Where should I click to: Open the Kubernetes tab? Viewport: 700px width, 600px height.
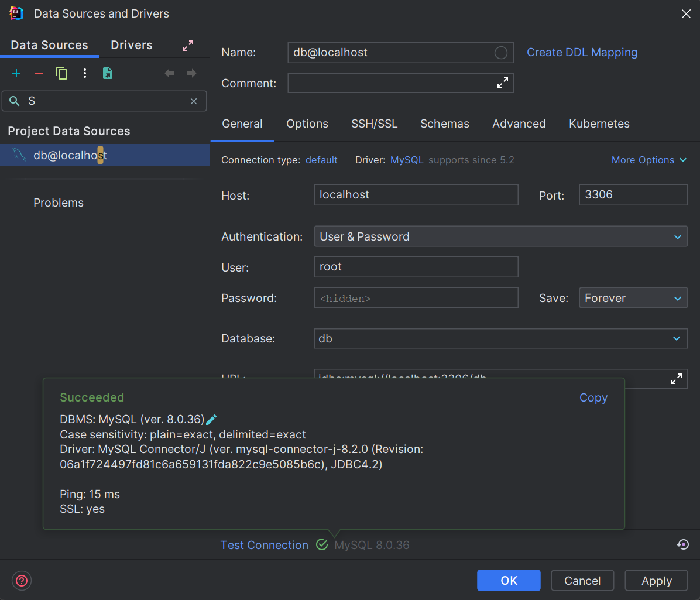click(x=599, y=124)
